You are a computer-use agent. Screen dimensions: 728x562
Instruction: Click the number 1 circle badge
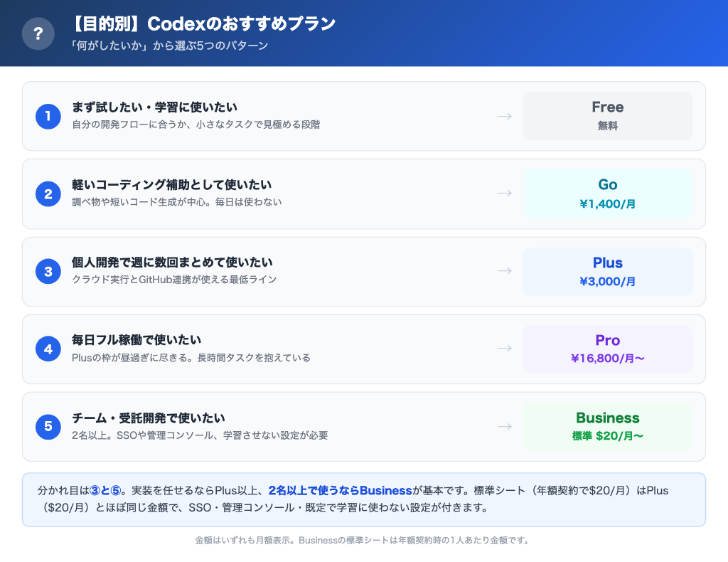[48, 116]
